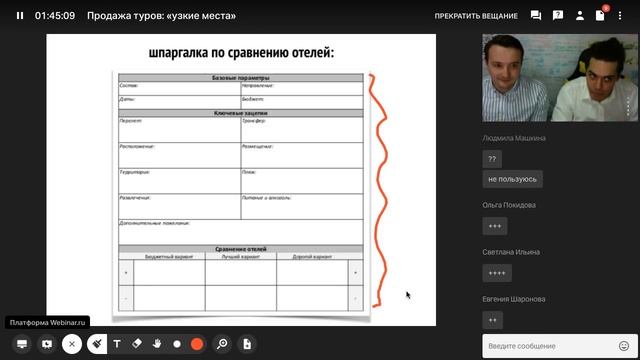
Task: Choose the orange color swatch
Action: coord(197,344)
